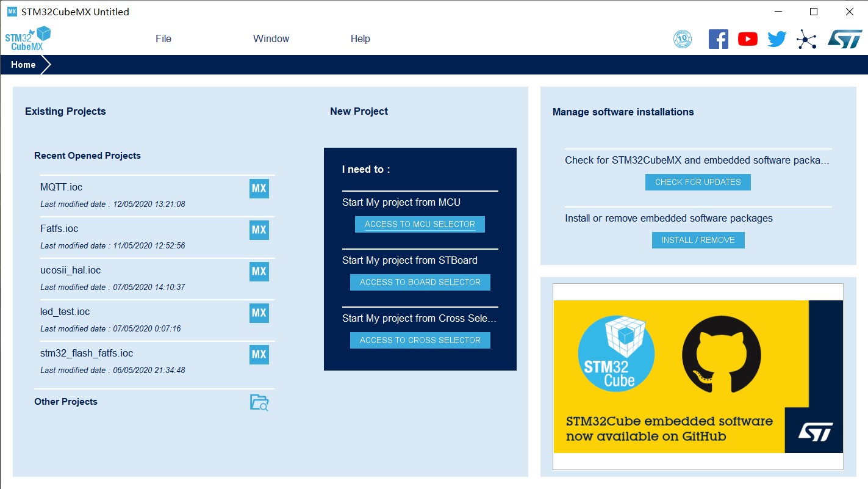Open the Help menu
The width and height of the screenshot is (868, 489).
tap(360, 38)
